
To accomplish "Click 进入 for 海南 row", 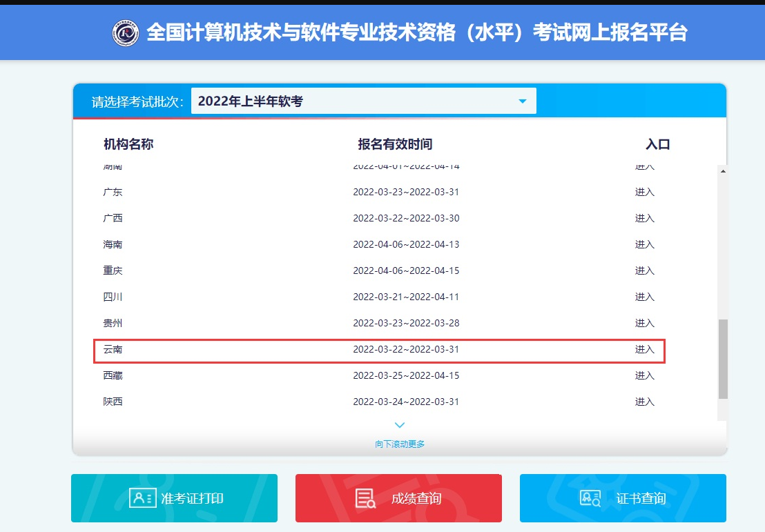I will click(644, 245).
